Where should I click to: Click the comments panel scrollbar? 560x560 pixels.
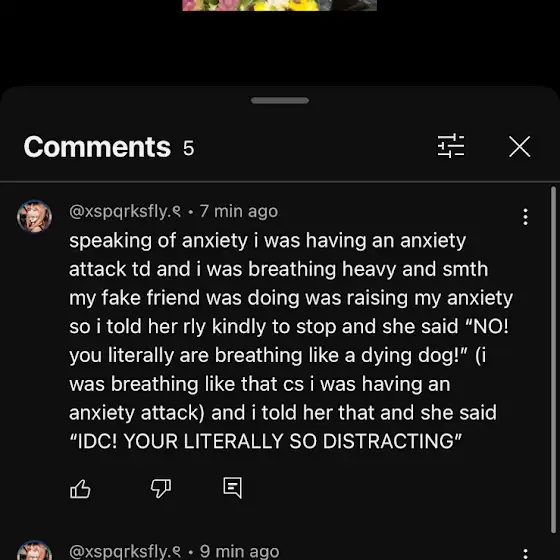click(x=553, y=361)
